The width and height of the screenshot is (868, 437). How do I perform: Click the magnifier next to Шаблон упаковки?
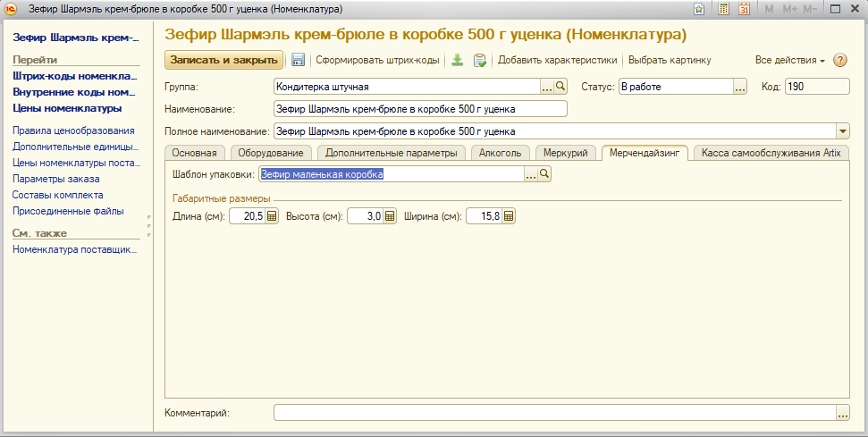544,174
